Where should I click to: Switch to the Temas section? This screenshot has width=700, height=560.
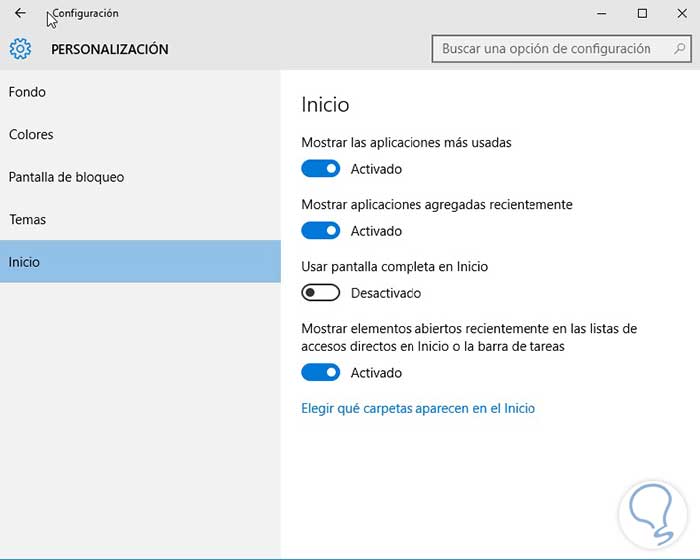coord(140,219)
